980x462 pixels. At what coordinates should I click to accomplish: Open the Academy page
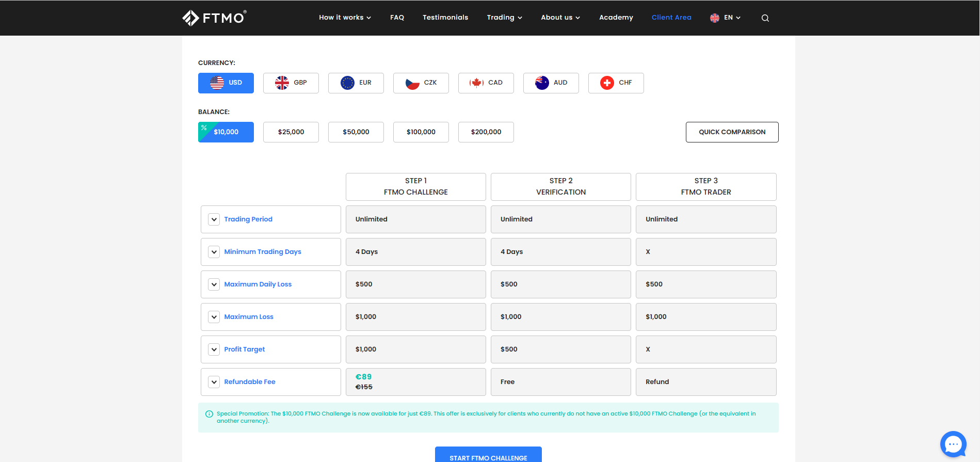pyautogui.click(x=616, y=18)
